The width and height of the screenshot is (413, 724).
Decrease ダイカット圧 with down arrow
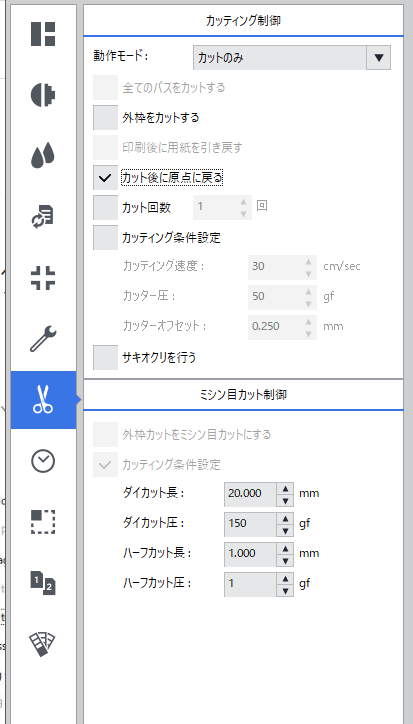pyautogui.click(x=285, y=529)
